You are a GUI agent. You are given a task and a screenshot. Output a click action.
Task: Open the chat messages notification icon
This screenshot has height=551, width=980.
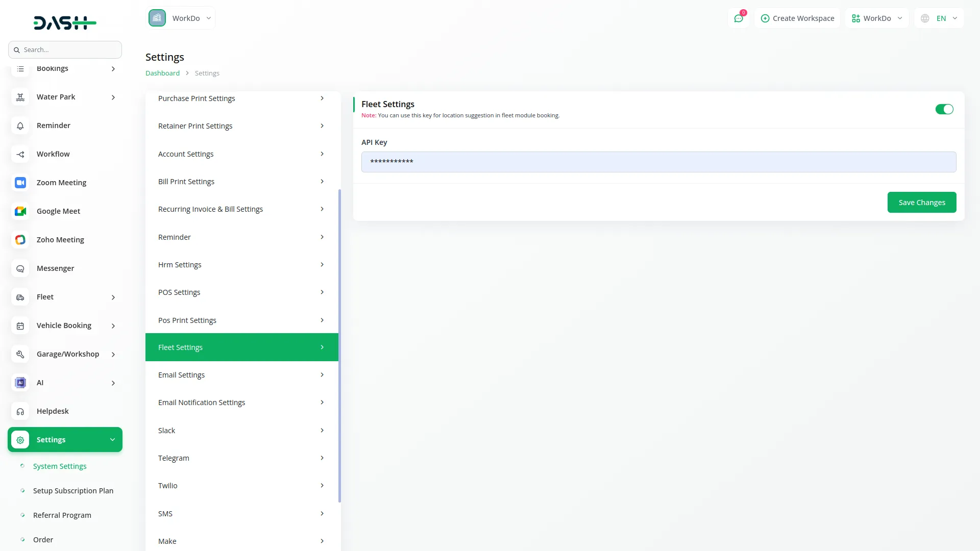[739, 18]
